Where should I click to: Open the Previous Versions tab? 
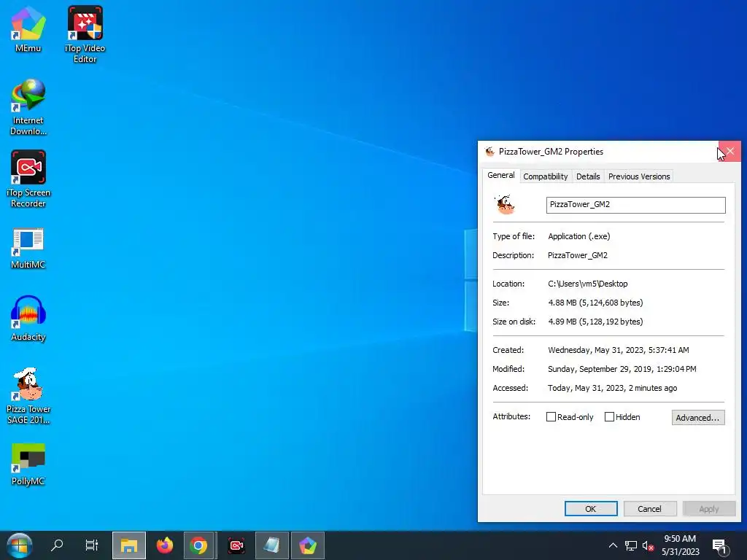click(639, 176)
